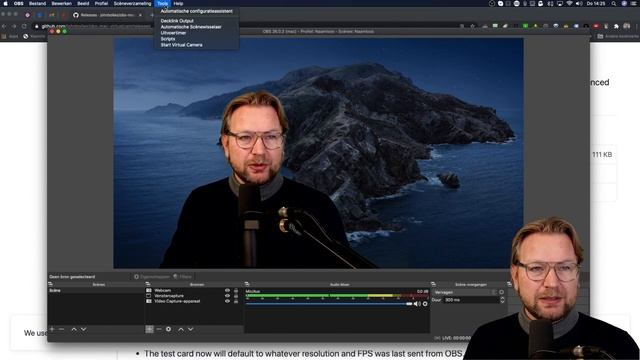Pop out the Audio Mixer dock icon
The height and width of the screenshot is (360, 640).
(x=247, y=284)
